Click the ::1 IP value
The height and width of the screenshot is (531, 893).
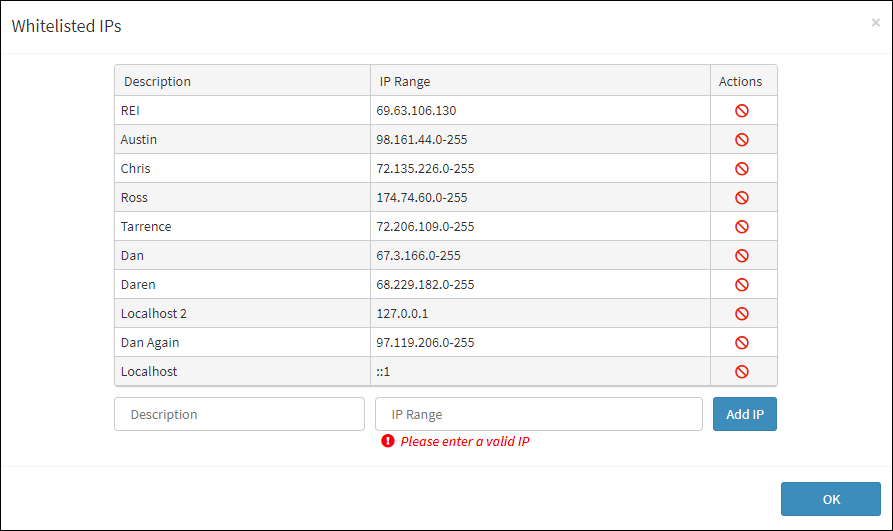tap(383, 372)
